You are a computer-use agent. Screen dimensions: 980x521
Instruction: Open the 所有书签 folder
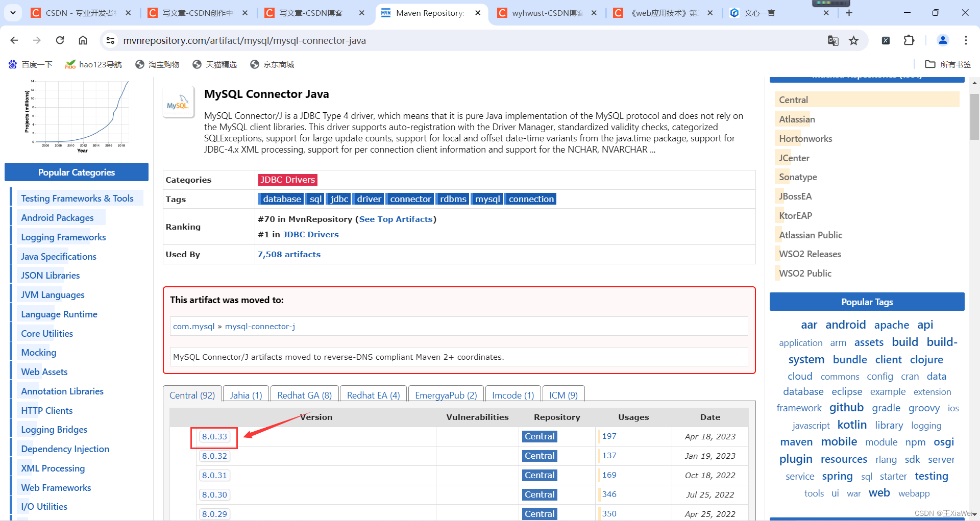click(x=948, y=64)
